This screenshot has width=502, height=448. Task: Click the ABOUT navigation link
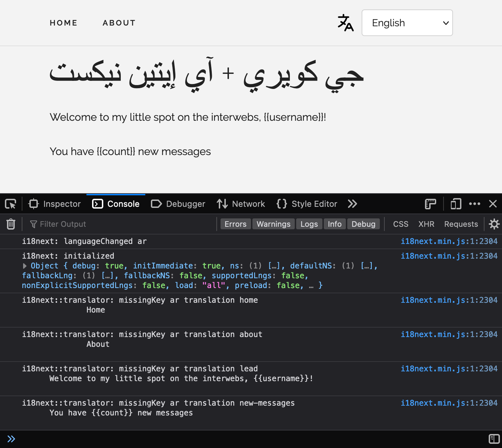tap(119, 22)
